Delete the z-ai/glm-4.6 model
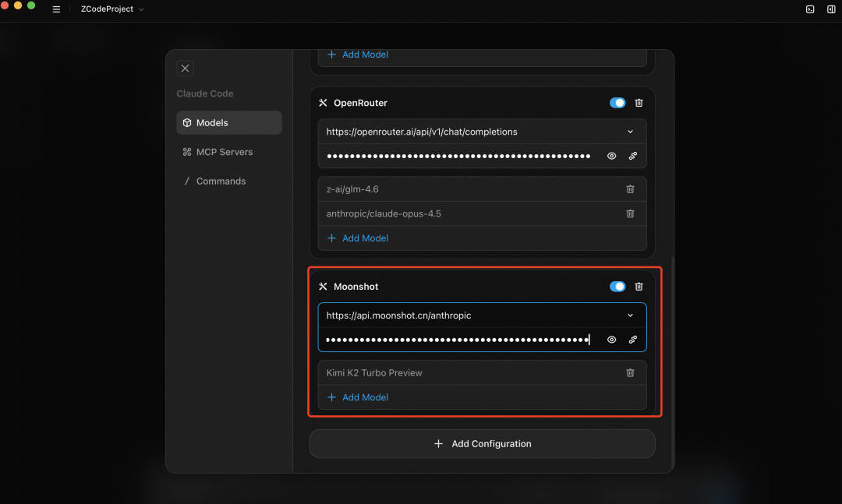This screenshot has width=842, height=504. pos(631,189)
